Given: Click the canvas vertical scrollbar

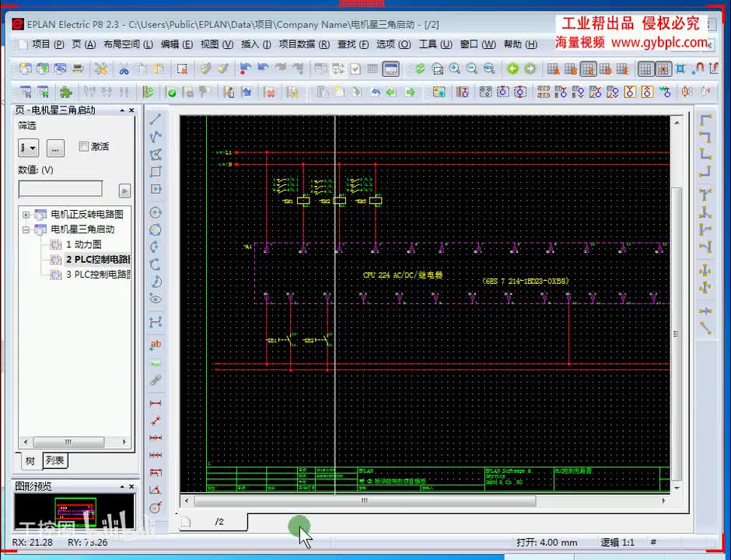Looking at the screenshot, I should [x=677, y=334].
